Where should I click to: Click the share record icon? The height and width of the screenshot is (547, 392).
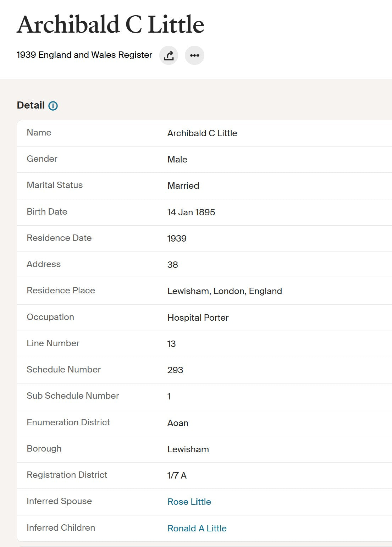[169, 55]
